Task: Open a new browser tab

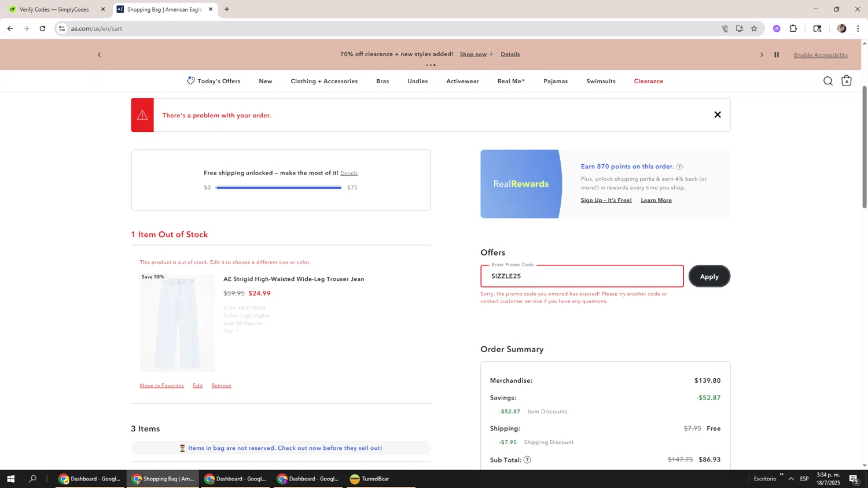Action: [x=227, y=9]
